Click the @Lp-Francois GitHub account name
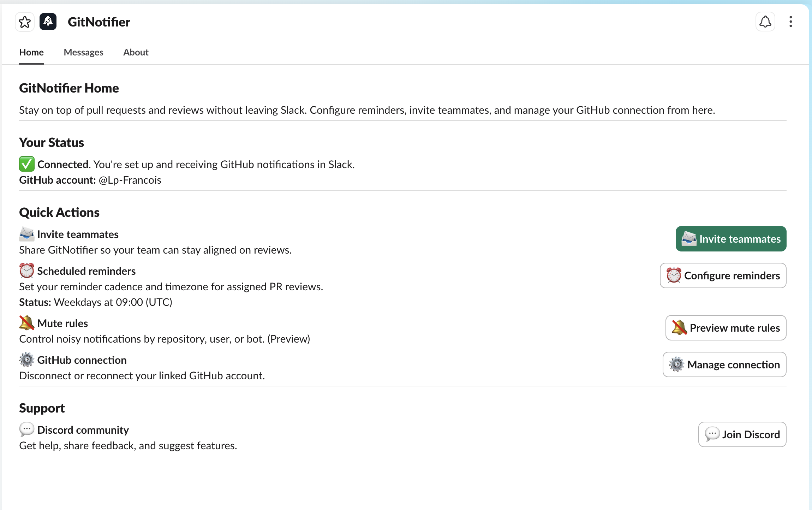Viewport: 812px width, 510px height. (130, 180)
